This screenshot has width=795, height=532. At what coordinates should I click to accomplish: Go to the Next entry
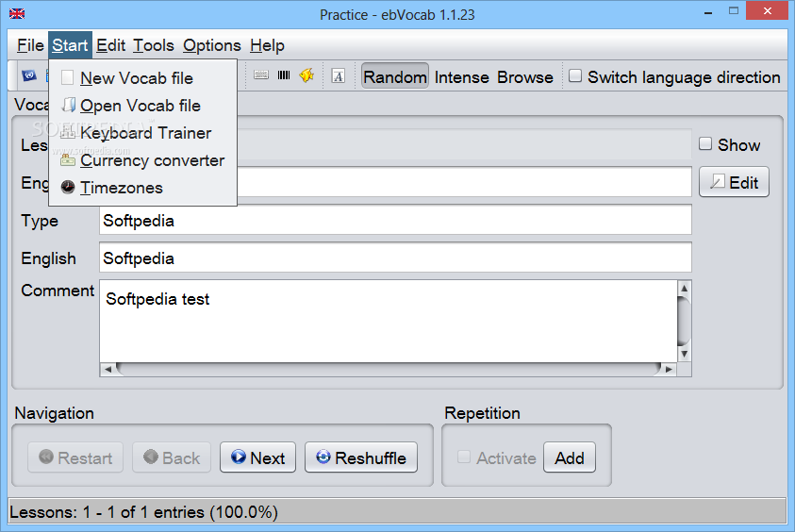point(257,457)
